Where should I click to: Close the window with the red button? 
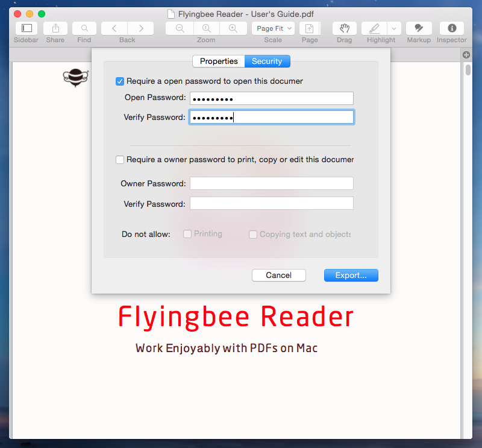[x=17, y=14]
